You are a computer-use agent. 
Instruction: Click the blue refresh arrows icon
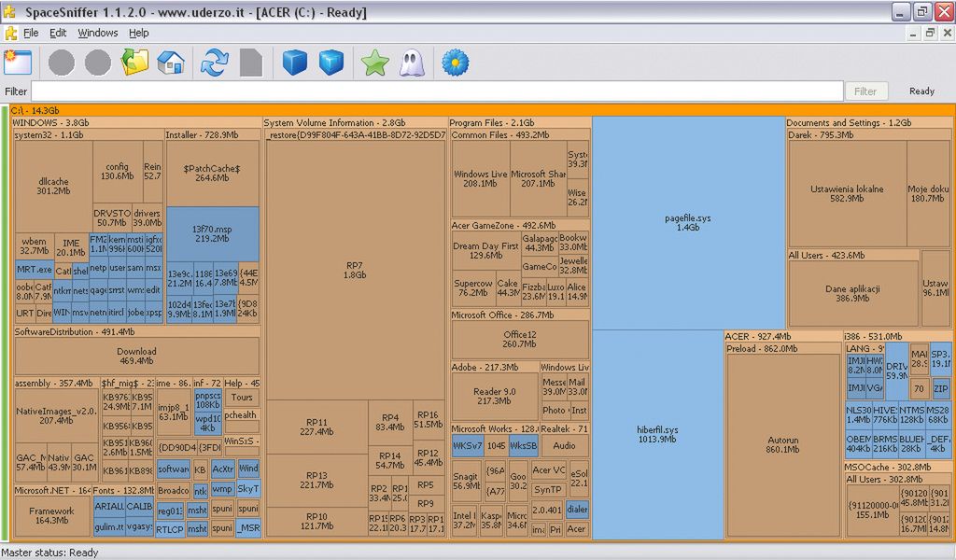click(x=215, y=63)
